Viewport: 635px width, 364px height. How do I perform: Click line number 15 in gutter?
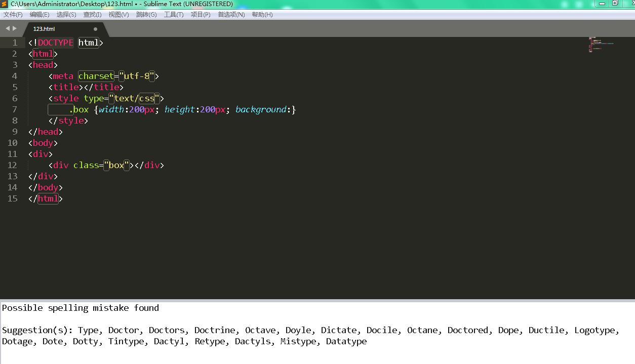(x=12, y=198)
